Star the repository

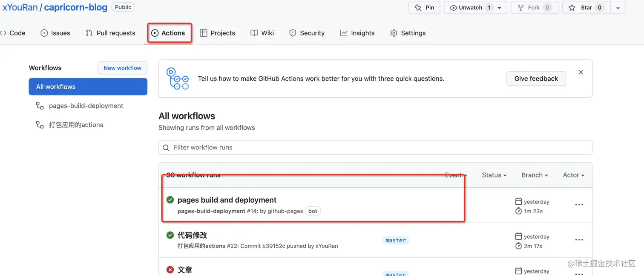pos(586,7)
